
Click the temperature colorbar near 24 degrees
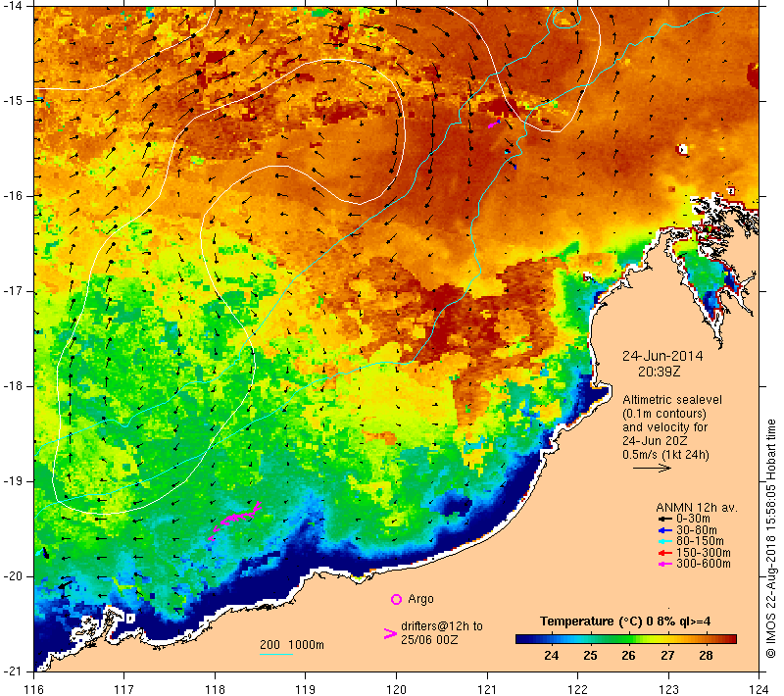coord(551,639)
